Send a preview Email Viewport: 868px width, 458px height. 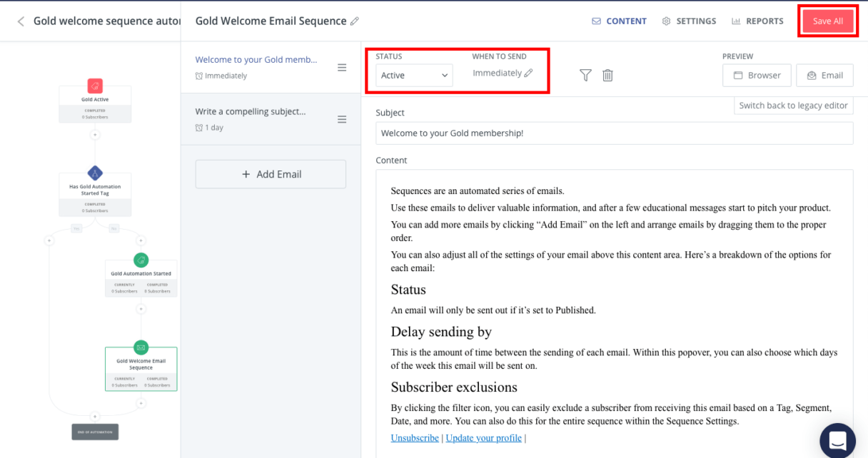pyautogui.click(x=824, y=75)
